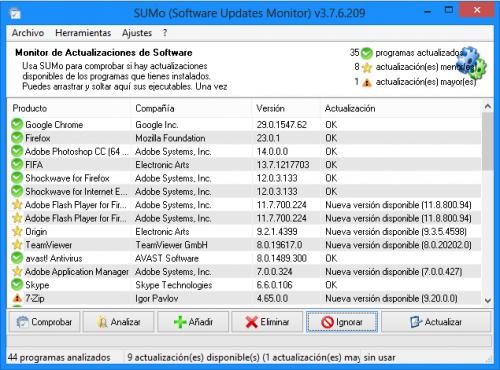The width and height of the screenshot is (500, 370).
Task: Click the green check icon beside Skype
Action: pos(17,284)
